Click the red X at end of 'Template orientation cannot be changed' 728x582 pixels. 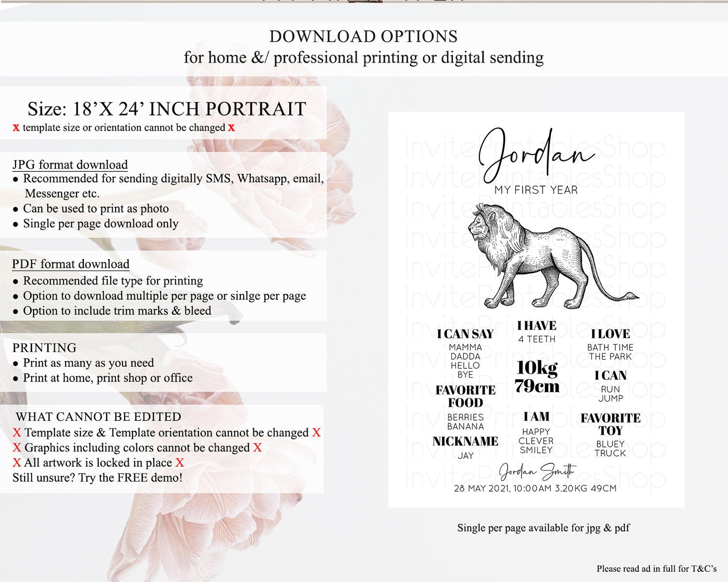click(316, 432)
